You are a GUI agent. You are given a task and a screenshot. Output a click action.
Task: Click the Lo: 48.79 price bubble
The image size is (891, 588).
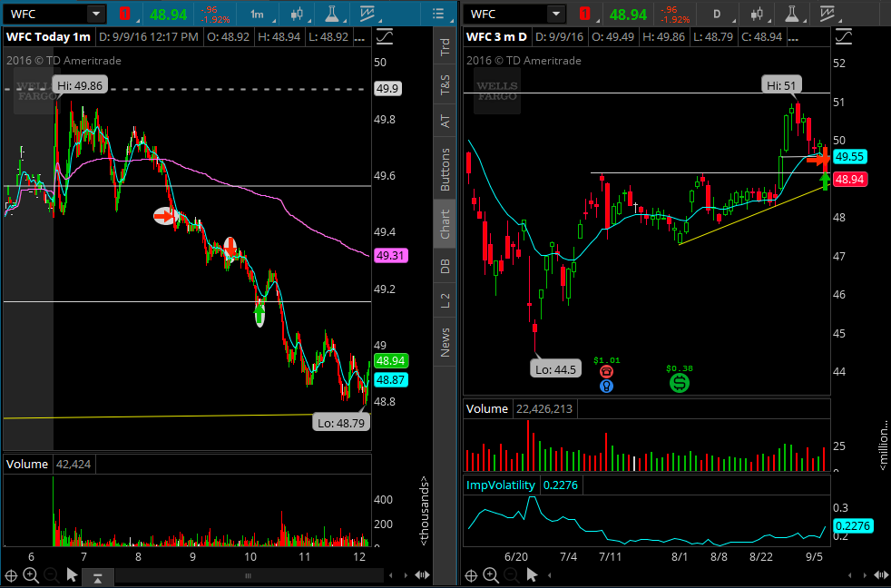[341, 423]
